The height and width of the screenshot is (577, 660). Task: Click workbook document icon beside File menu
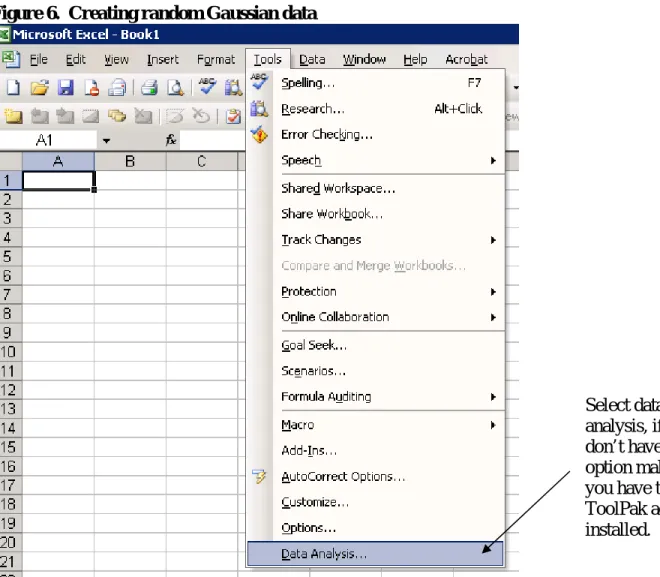(11, 59)
